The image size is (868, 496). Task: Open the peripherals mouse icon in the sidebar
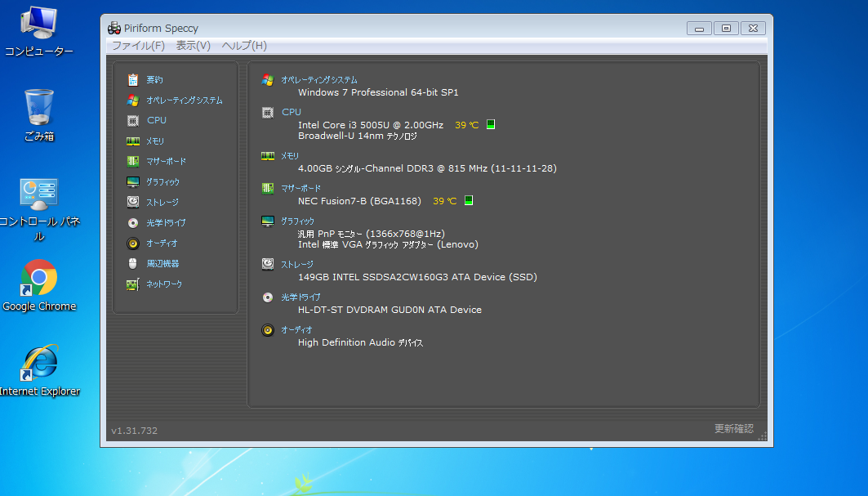tap(133, 264)
